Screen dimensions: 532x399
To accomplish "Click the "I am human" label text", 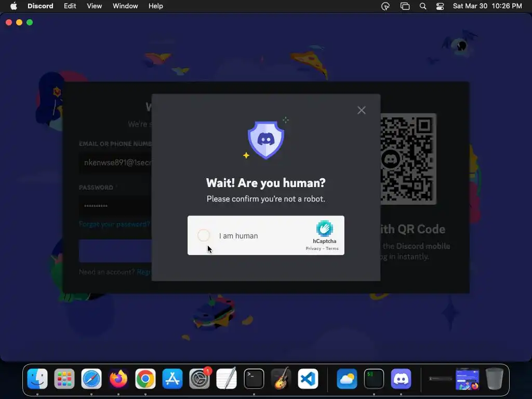I will (x=238, y=236).
